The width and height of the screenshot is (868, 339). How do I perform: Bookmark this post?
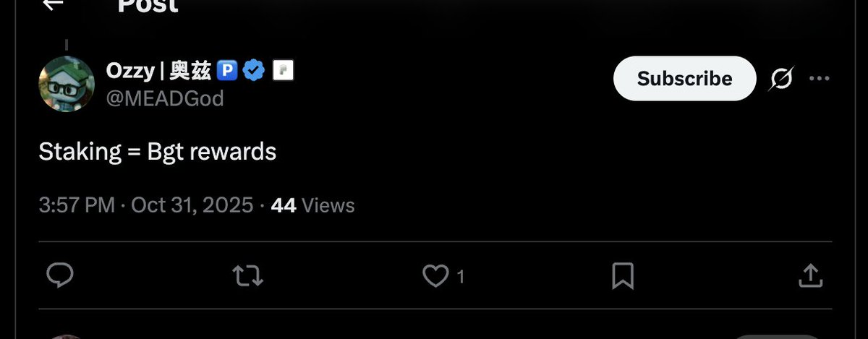623,275
